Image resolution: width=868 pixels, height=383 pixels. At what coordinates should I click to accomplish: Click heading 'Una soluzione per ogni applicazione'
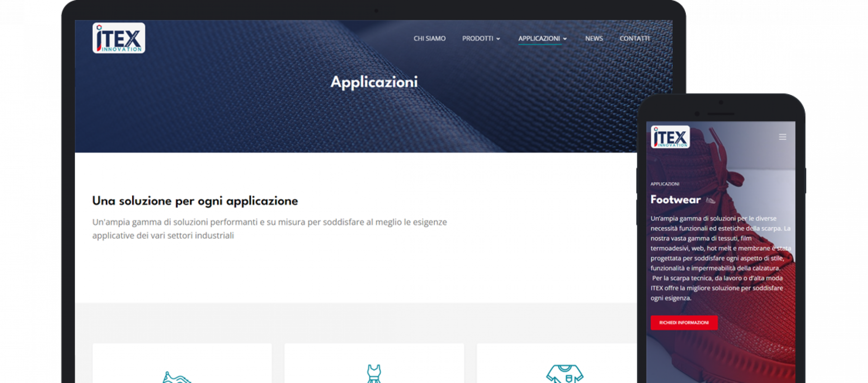[x=195, y=201]
